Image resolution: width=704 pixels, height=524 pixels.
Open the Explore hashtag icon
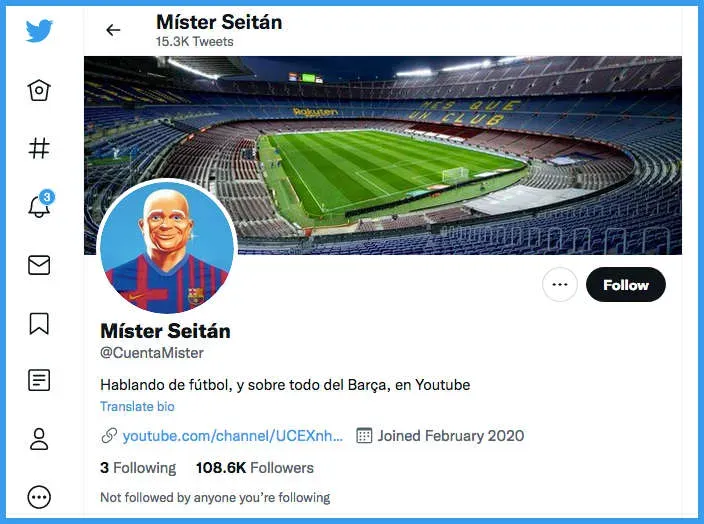39,149
